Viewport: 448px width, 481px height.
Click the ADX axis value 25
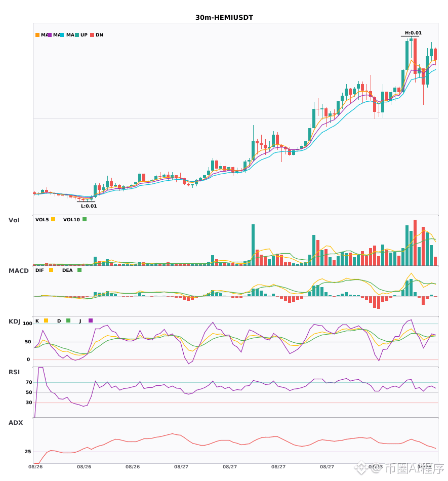click(28, 452)
